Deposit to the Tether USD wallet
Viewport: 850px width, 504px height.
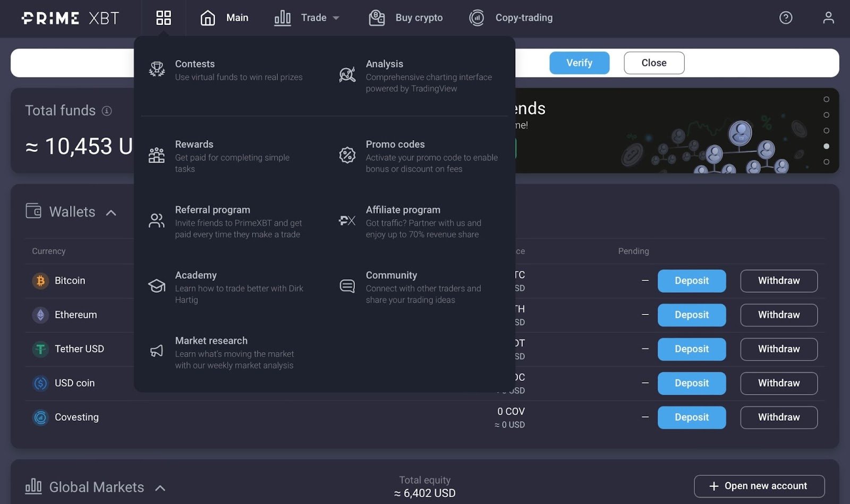point(692,349)
